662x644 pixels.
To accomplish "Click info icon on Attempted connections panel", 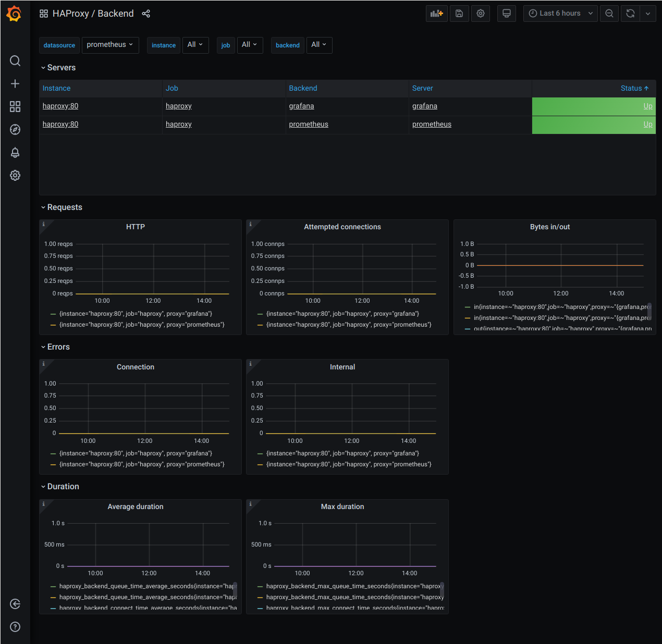I will (x=251, y=224).
